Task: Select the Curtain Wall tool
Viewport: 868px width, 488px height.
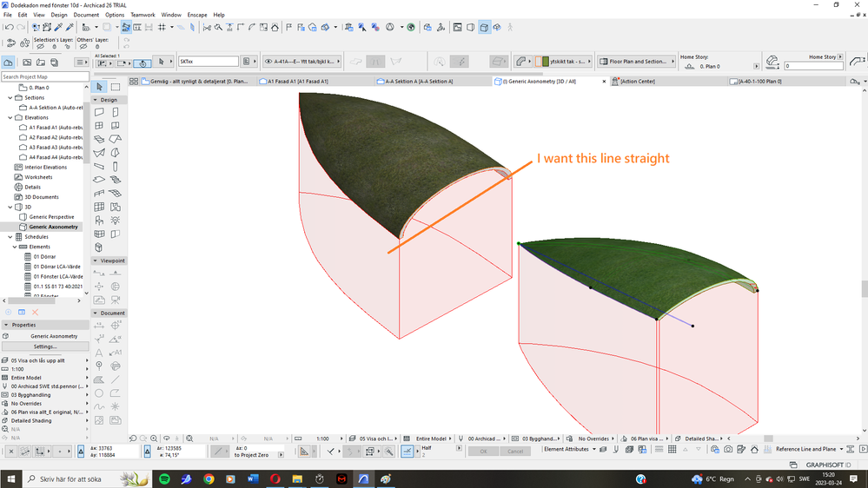Action: click(x=99, y=207)
